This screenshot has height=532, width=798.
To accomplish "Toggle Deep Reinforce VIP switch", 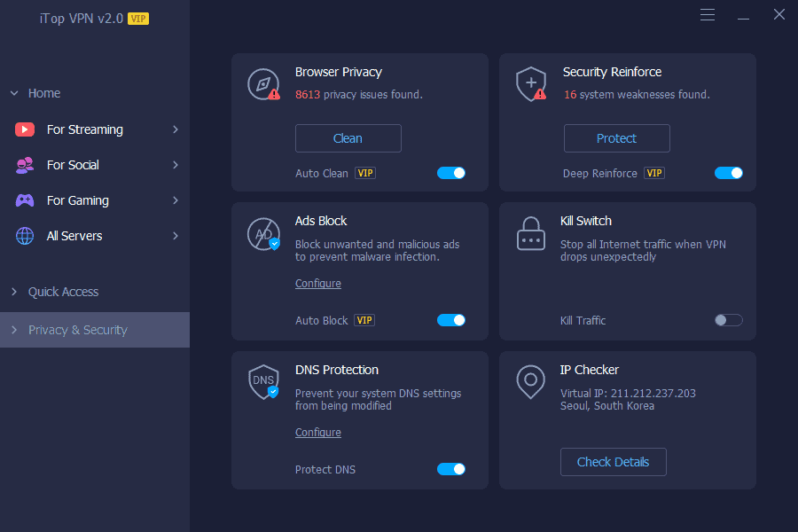I will (728, 173).
